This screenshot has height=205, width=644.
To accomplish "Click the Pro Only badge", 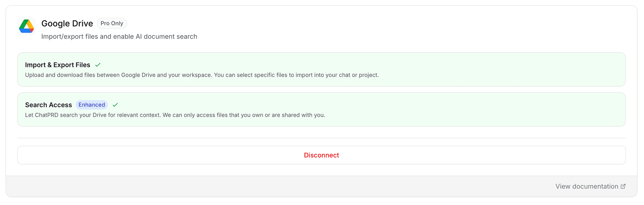I will tap(112, 24).
